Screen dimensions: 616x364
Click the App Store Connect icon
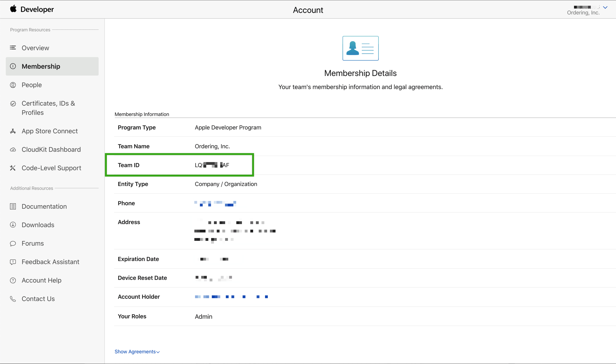(x=13, y=131)
